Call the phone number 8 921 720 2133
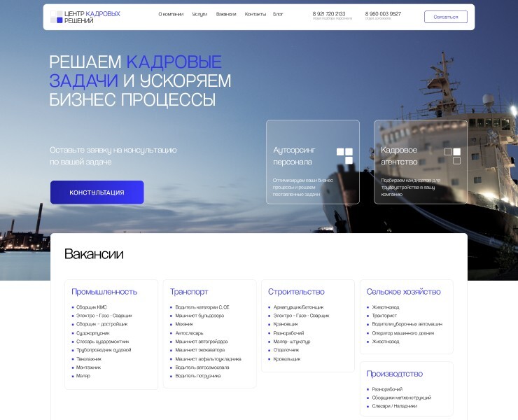 click(329, 14)
